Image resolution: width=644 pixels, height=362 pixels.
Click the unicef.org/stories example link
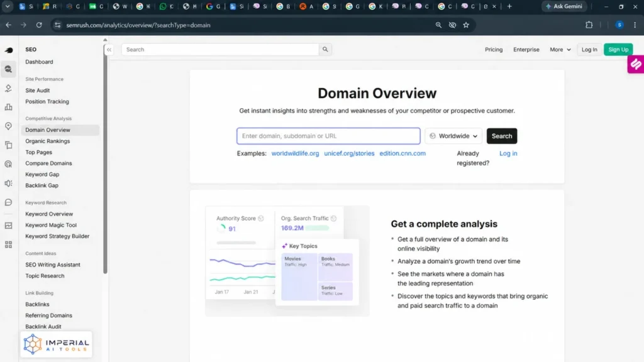(x=349, y=153)
